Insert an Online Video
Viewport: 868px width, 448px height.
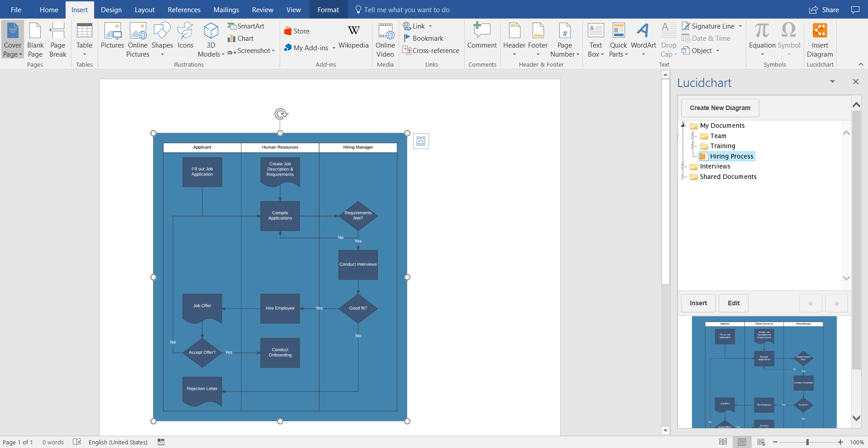click(x=385, y=40)
